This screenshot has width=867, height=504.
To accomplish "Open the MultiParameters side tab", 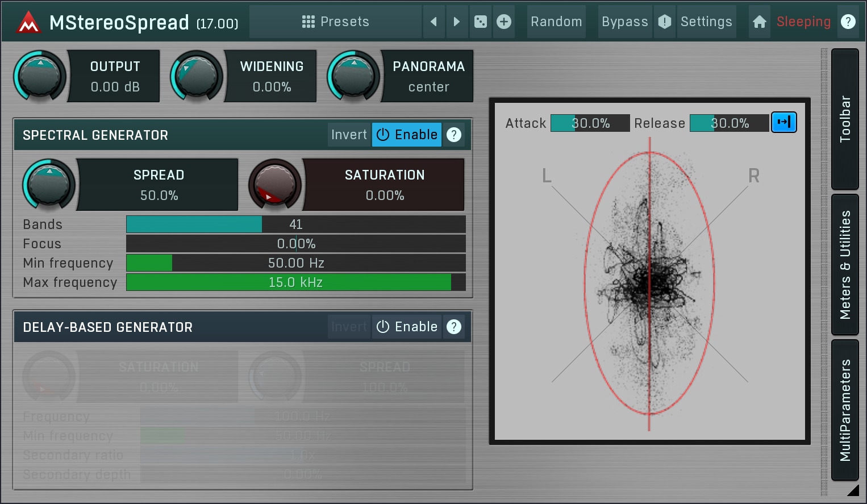I will (845, 410).
